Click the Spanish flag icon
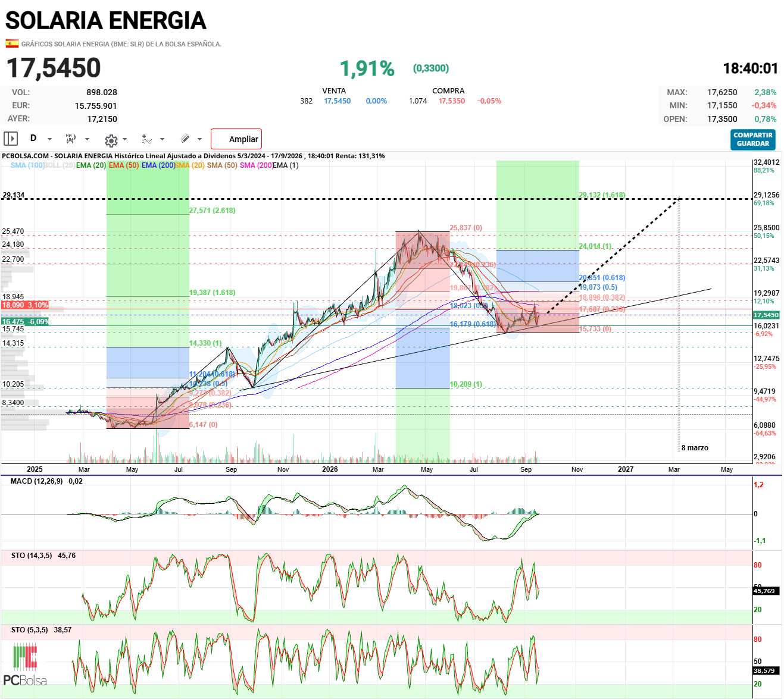Image resolution: width=784 pixels, height=699 pixels. (x=12, y=43)
